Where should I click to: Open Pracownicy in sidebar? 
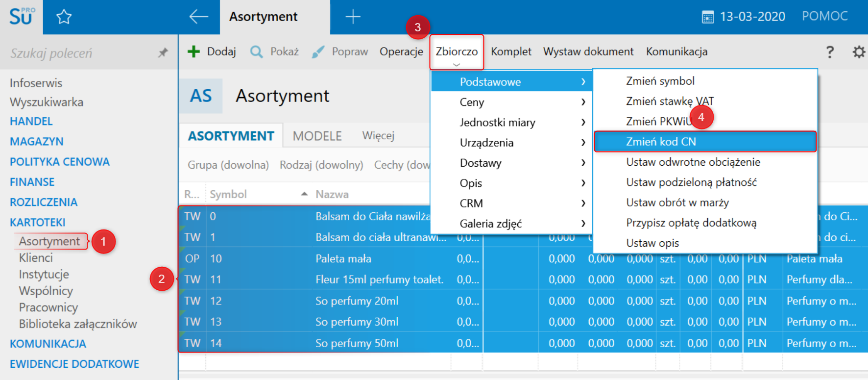click(x=48, y=307)
